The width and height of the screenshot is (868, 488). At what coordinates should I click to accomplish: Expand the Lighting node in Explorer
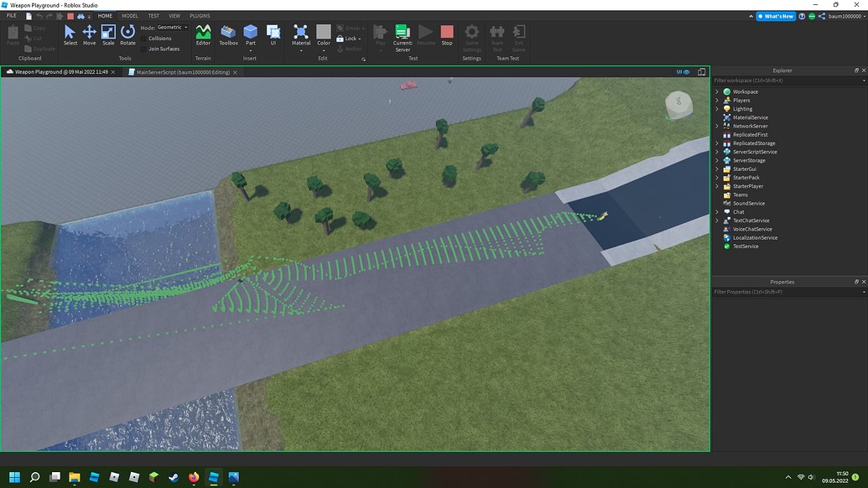click(x=717, y=108)
